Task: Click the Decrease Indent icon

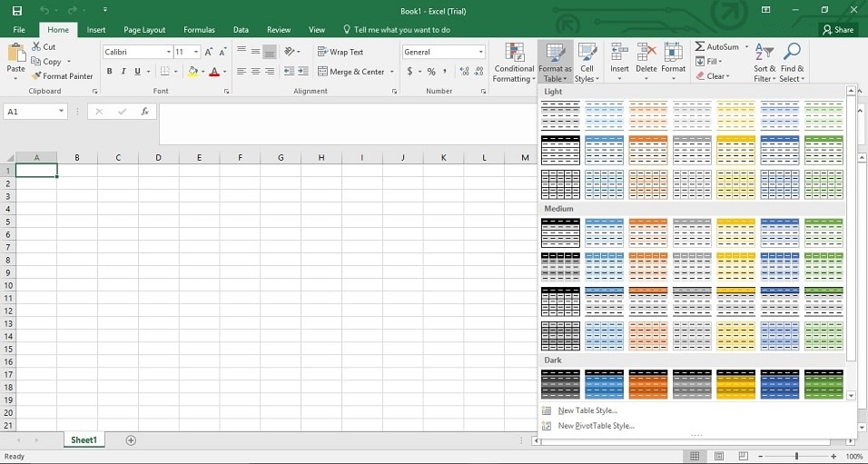Action: (289, 72)
